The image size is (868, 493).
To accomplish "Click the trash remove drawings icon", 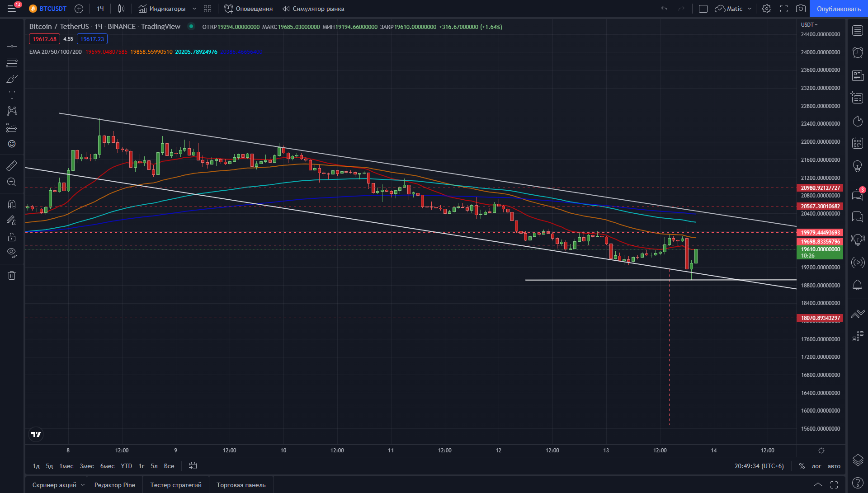I will pos(12,276).
